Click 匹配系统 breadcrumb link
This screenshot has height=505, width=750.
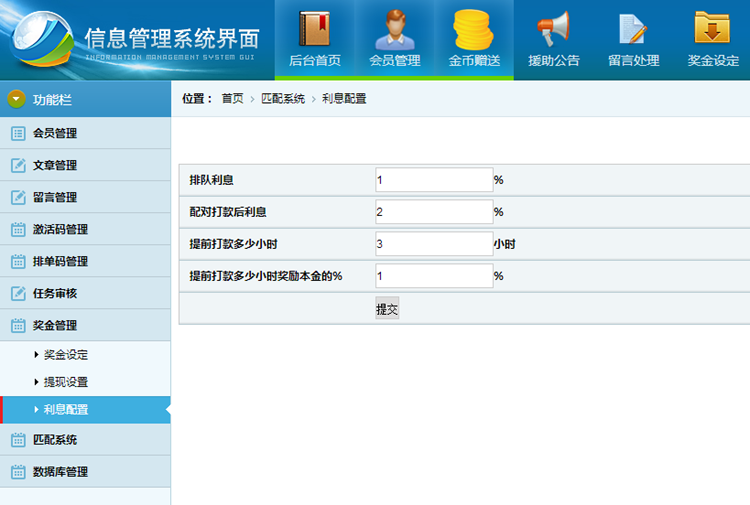[x=283, y=99]
